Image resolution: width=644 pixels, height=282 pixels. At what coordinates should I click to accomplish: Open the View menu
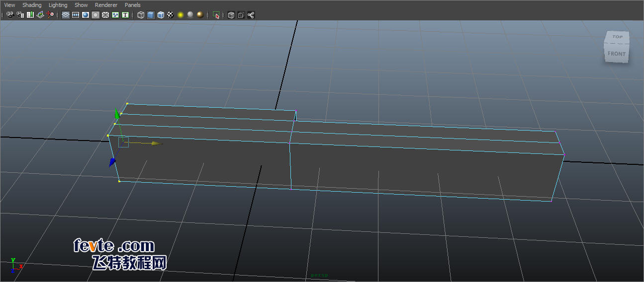click(x=9, y=5)
